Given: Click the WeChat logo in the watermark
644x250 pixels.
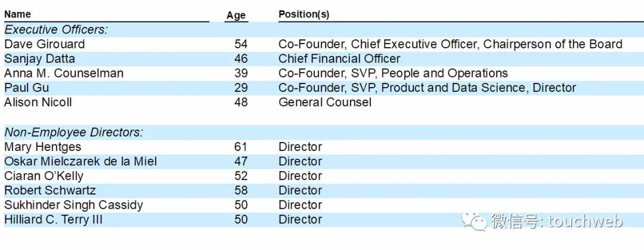Looking at the screenshot, I should pyautogui.click(x=477, y=222).
